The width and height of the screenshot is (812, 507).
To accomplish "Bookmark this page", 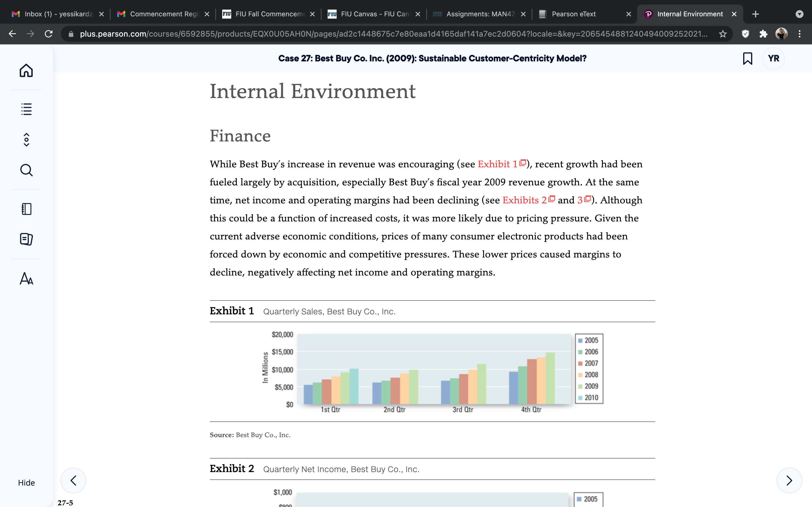I will [x=747, y=58].
